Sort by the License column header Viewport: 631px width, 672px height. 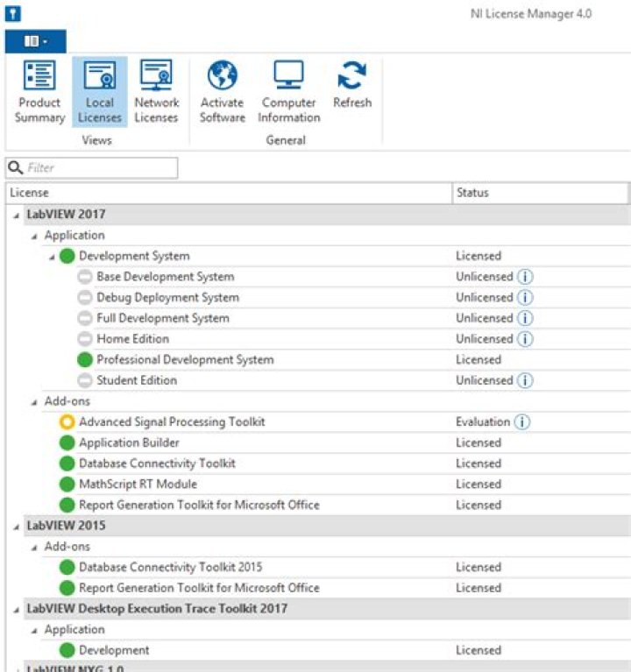[229, 193]
